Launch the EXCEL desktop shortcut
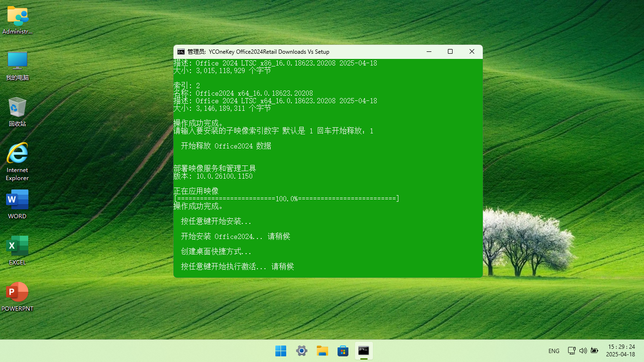The image size is (644, 362). (x=17, y=250)
